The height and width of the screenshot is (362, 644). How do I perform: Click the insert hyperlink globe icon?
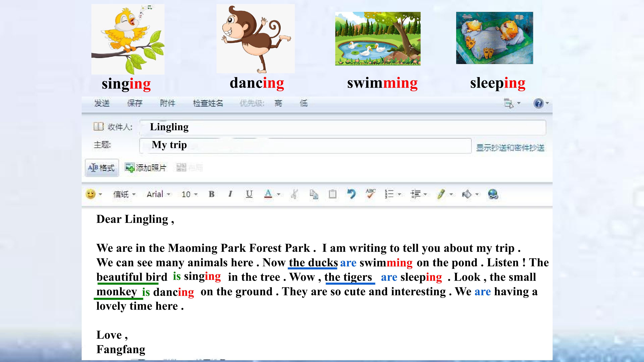point(493,194)
